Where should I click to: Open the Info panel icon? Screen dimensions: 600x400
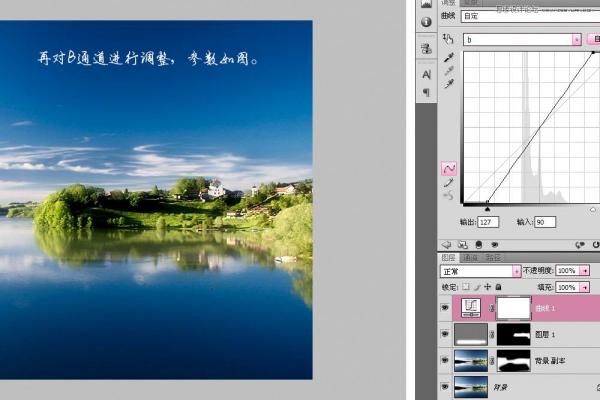click(426, 22)
